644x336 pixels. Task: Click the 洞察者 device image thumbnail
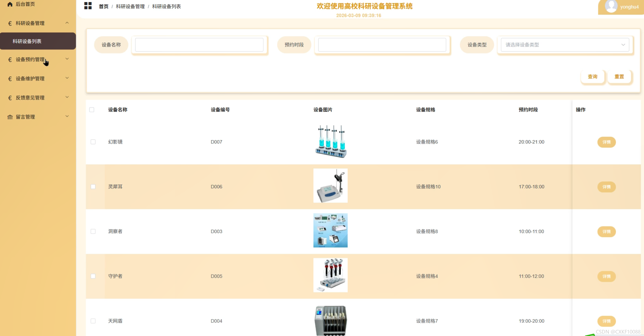pos(331,230)
